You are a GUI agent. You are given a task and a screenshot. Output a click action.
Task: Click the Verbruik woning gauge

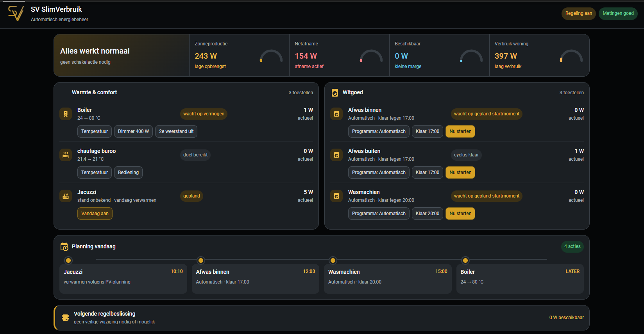click(x=571, y=56)
